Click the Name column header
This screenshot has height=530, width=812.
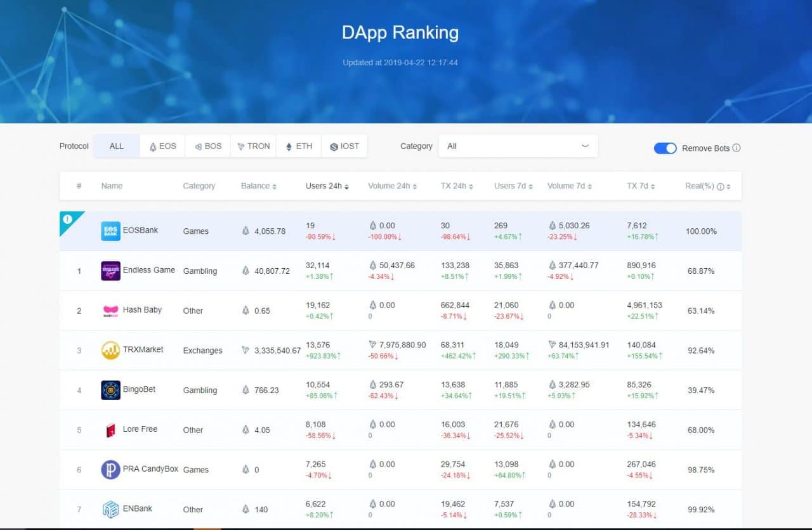click(112, 186)
